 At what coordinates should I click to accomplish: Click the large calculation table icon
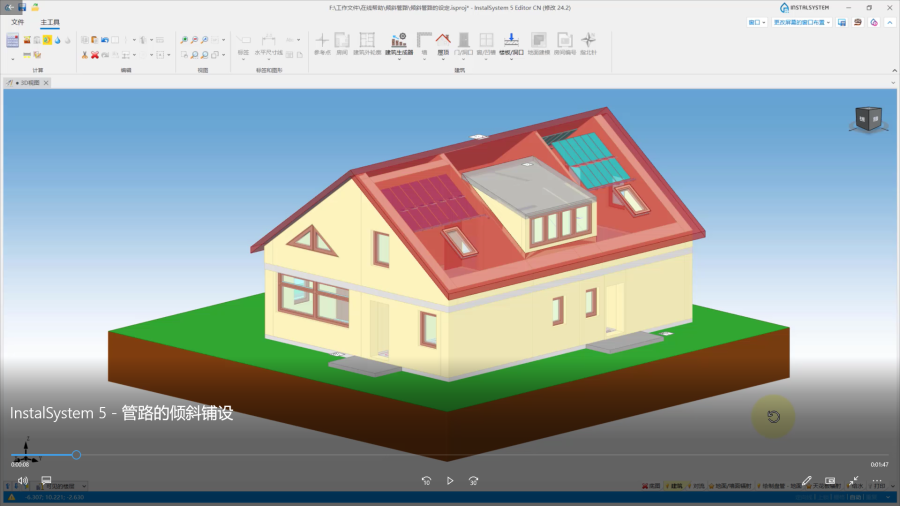(13, 40)
